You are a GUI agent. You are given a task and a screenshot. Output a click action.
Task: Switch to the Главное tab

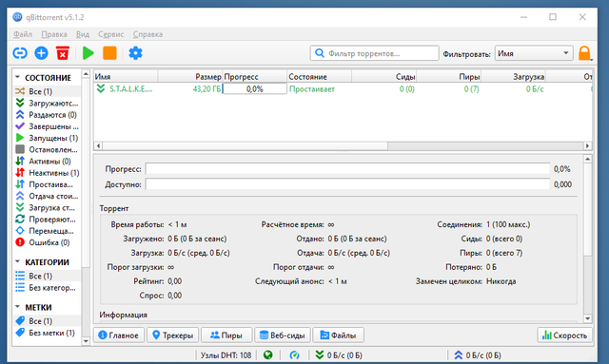[x=119, y=335]
